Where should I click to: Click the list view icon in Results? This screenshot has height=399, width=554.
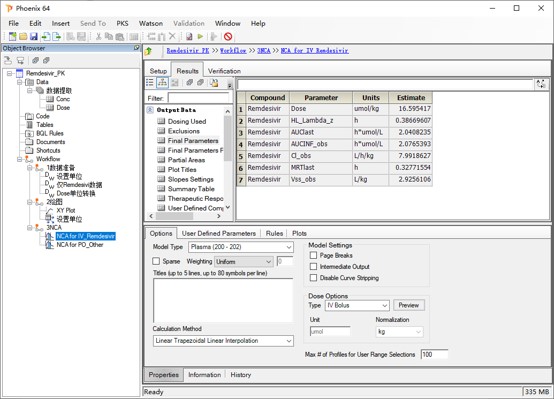pos(150,83)
